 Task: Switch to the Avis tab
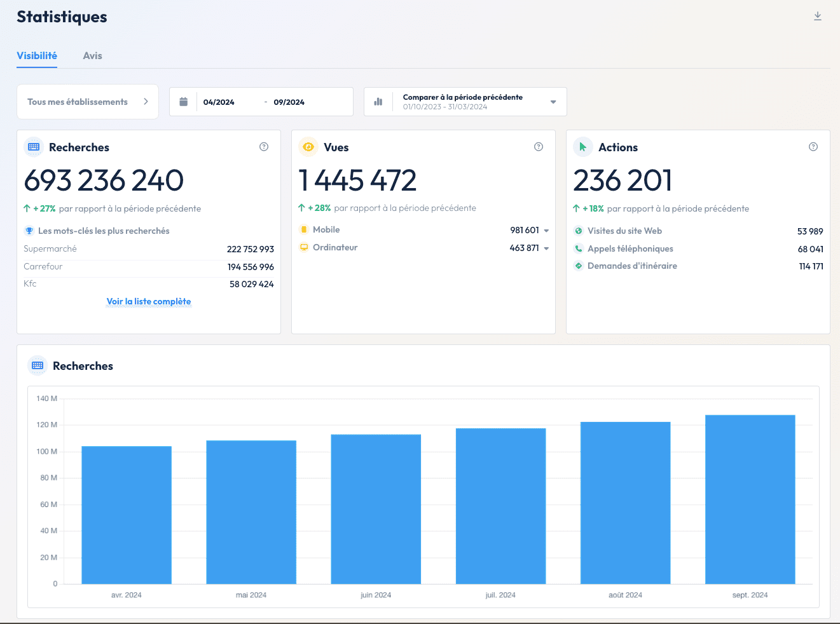click(x=92, y=56)
